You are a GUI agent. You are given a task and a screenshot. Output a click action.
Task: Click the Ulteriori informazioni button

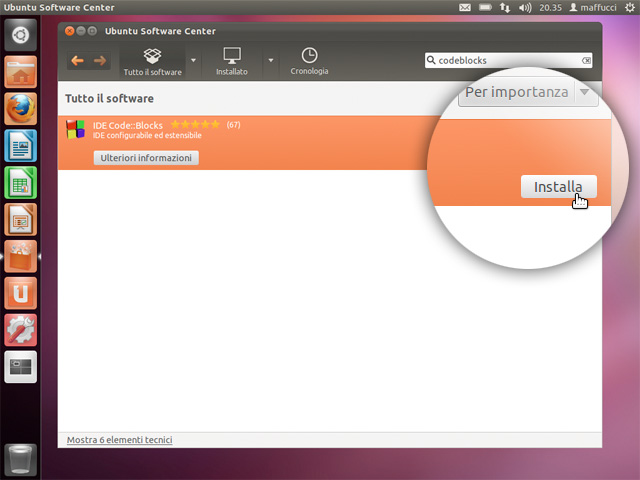click(146, 158)
